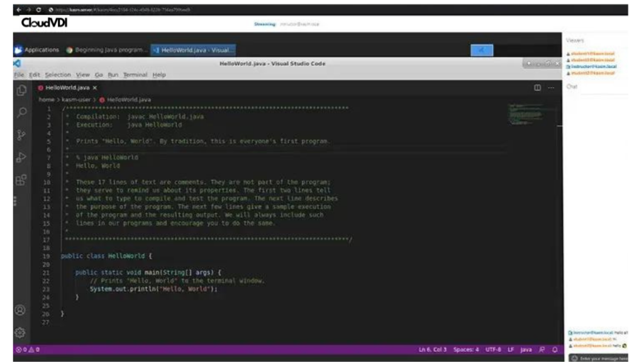This screenshot has width=644, height=362.
Task: Click the chat message input field
Action: 599,358
